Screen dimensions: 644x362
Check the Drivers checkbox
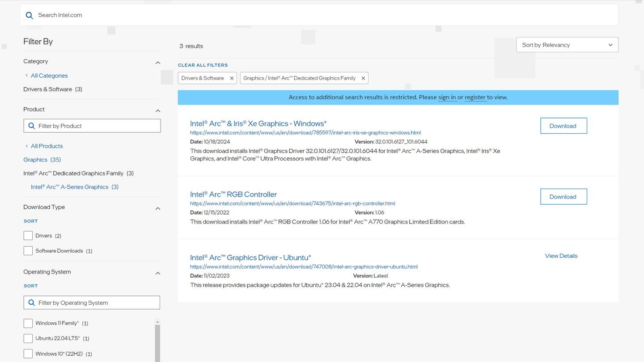coord(28,236)
